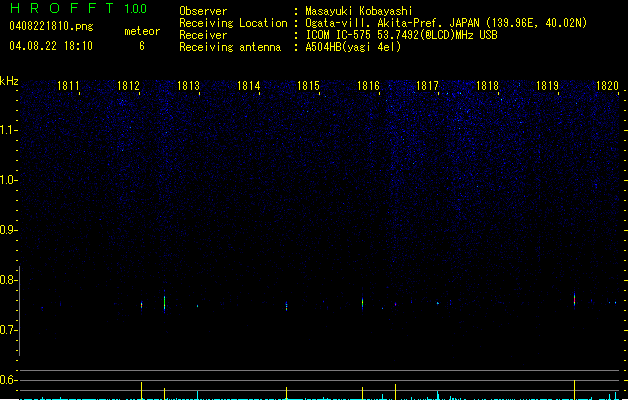
Task: Click the 1815 time axis label
Action: pyautogui.click(x=308, y=86)
